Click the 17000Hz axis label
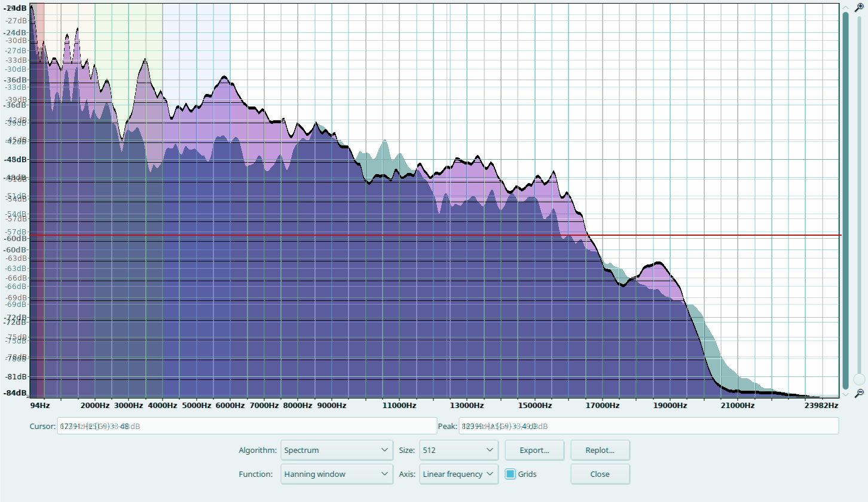This screenshot has width=868, height=502. [x=602, y=405]
